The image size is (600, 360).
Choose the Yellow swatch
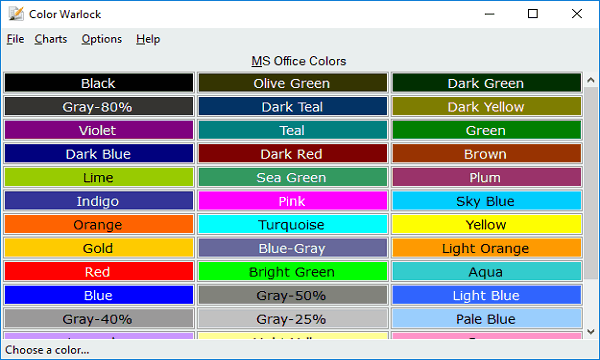tap(486, 225)
